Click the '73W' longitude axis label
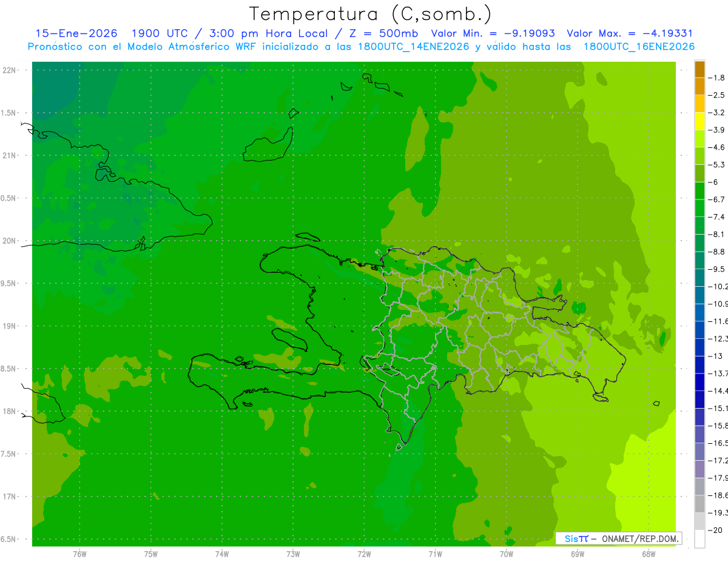 pyautogui.click(x=293, y=554)
